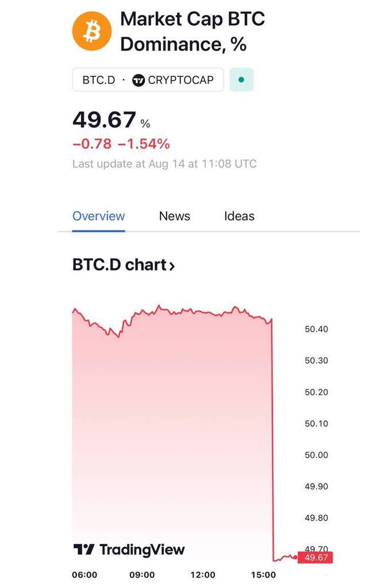392x588 pixels.
Task: Select the Overview tab
Action: [98, 216]
